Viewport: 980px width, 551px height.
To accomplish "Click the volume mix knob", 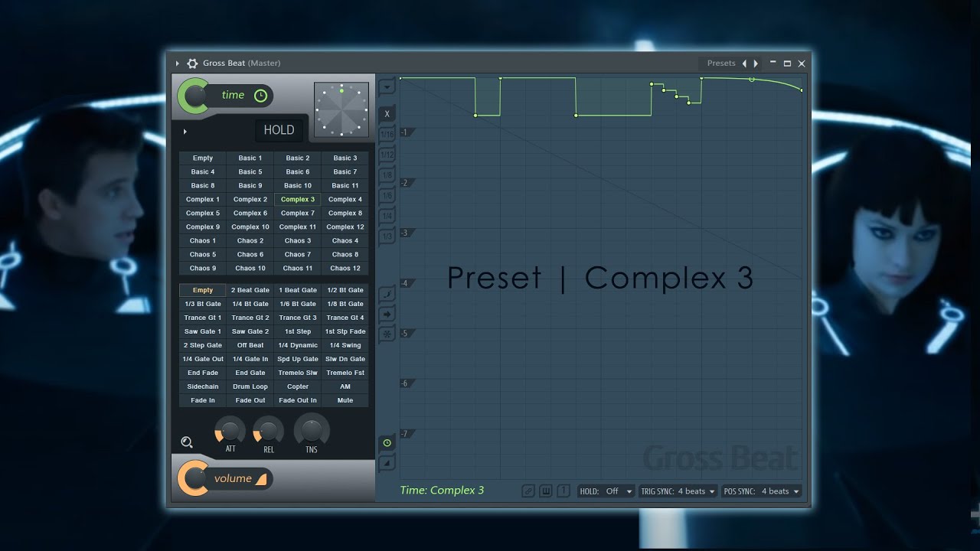I will pos(195,478).
